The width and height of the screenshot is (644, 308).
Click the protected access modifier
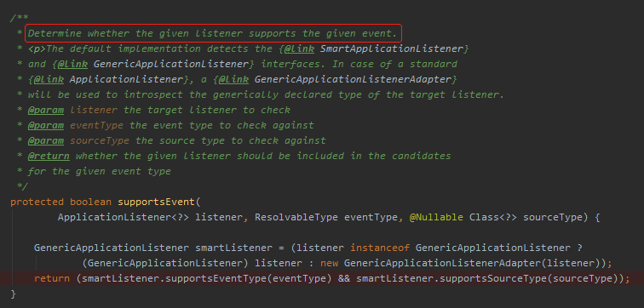point(37,202)
